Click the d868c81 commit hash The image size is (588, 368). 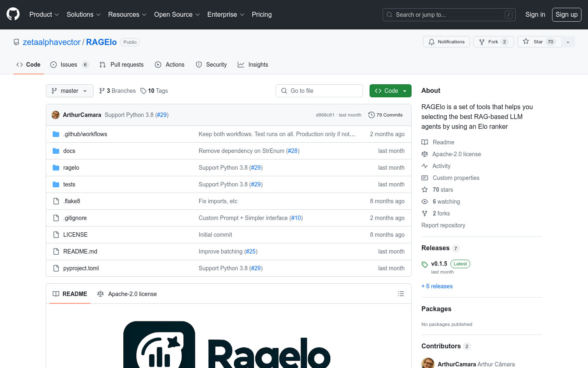tap(325, 115)
